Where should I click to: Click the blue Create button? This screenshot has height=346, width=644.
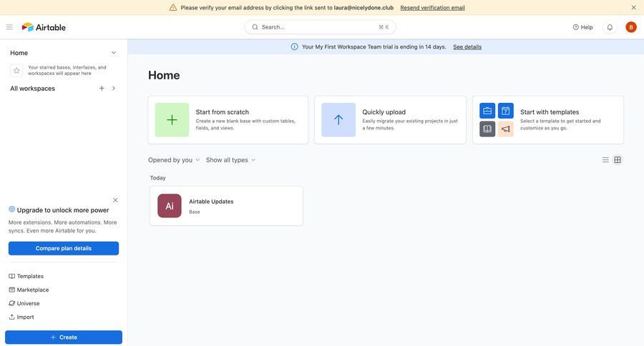[64, 337]
